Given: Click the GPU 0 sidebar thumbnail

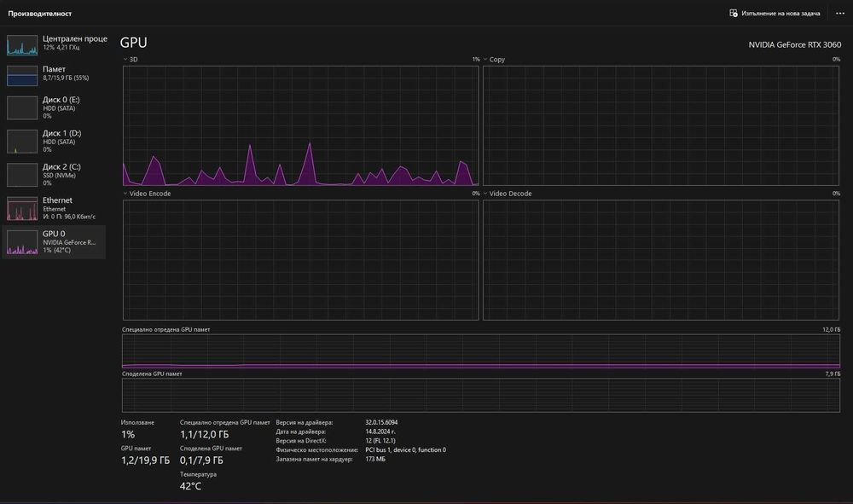Looking at the screenshot, I should [22, 242].
